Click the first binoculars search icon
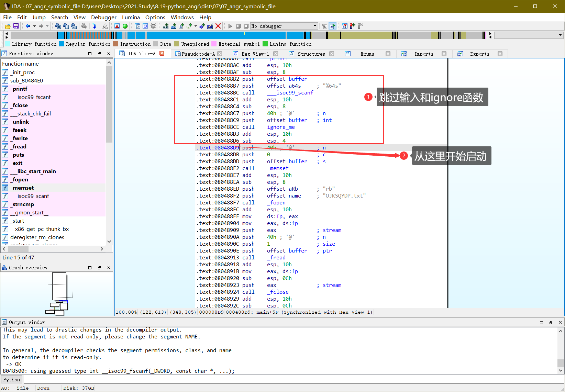 click(x=58, y=26)
